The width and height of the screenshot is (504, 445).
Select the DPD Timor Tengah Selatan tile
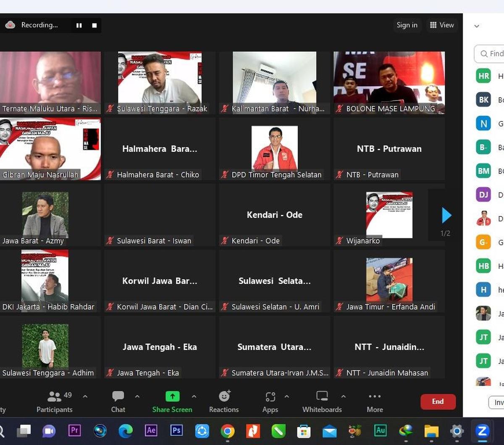(x=274, y=149)
